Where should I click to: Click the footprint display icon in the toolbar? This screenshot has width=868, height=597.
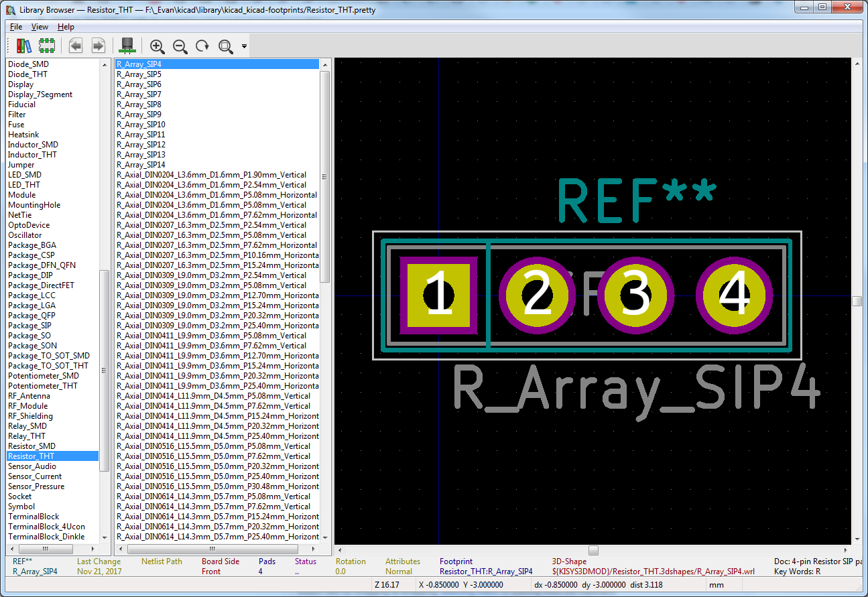[x=46, y=46]
